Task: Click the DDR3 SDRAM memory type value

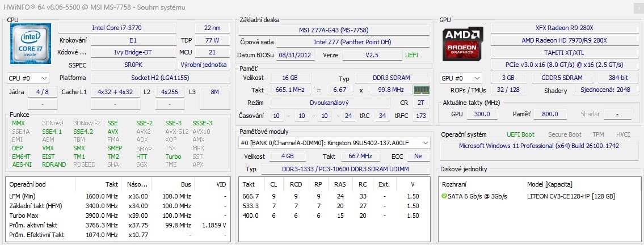Action: (x=392, y=78)
